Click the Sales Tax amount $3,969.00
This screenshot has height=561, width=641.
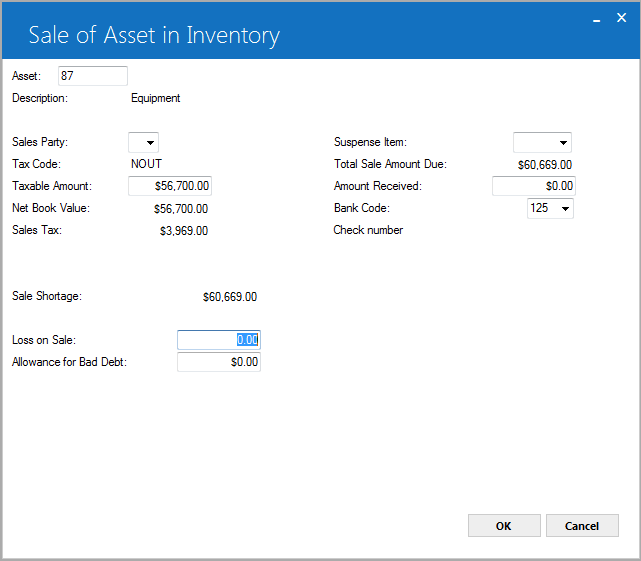point(184,231)
